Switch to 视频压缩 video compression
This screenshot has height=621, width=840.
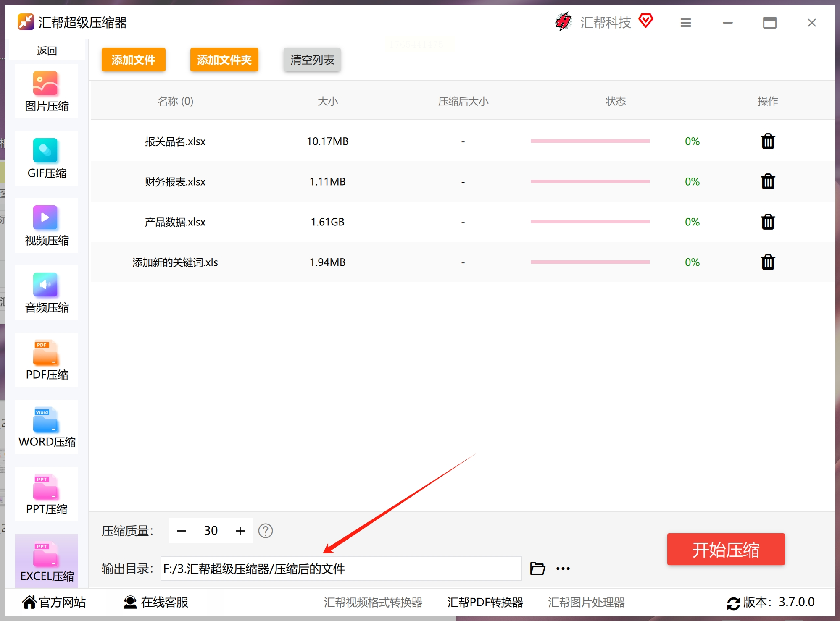coord(46,225)
